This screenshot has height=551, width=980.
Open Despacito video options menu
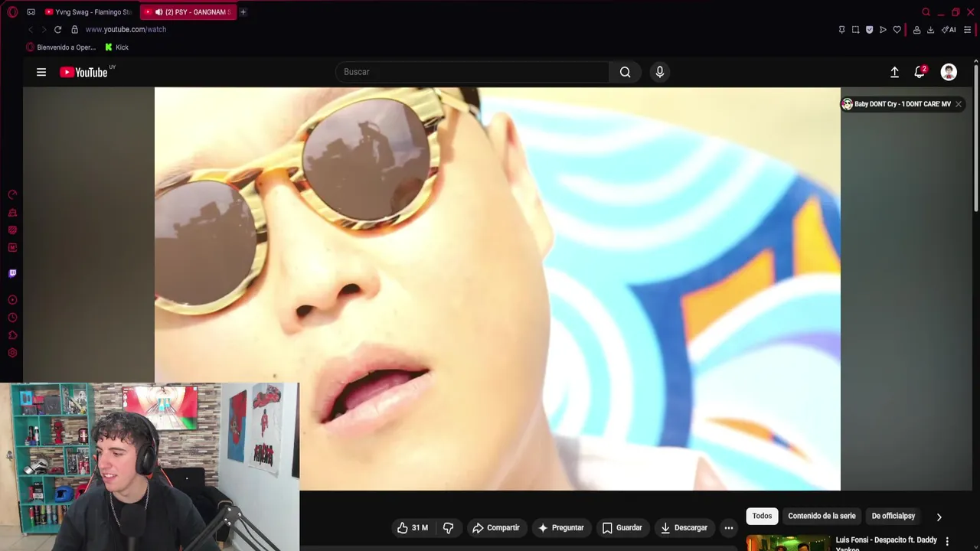coord(947,542)
